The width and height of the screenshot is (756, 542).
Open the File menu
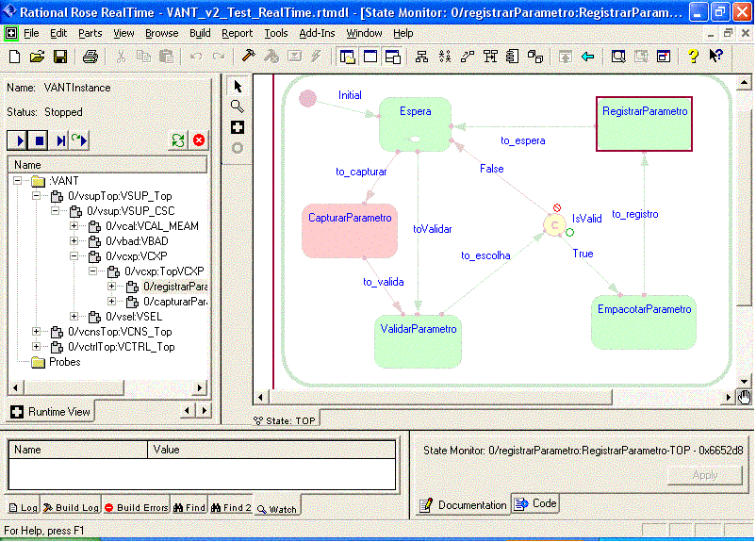point(31,33)
